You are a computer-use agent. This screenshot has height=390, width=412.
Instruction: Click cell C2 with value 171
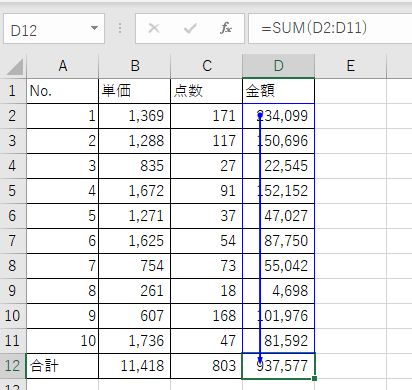tap(207, 116)
